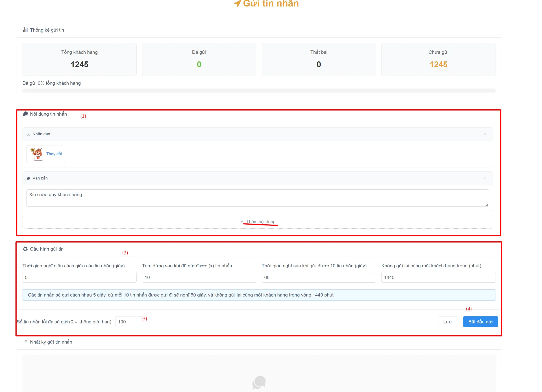Click the bar chart icon beside Thống kê gửi tin
The image size is (542, 392).
point(25,30)
